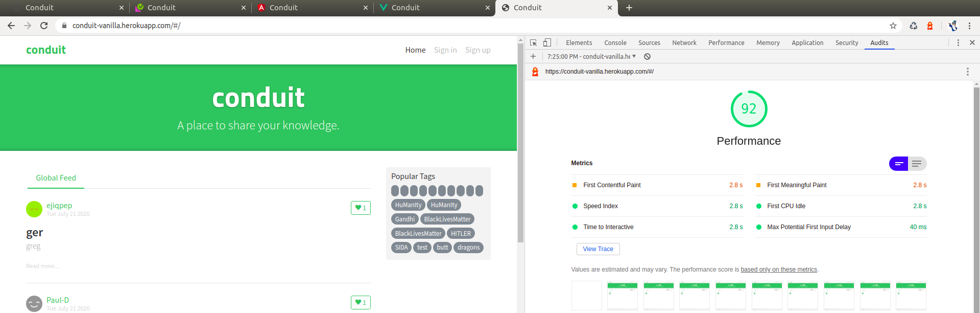Open the recycle-arrows extension icon
The image size is (980, 313).
point(914,26)
